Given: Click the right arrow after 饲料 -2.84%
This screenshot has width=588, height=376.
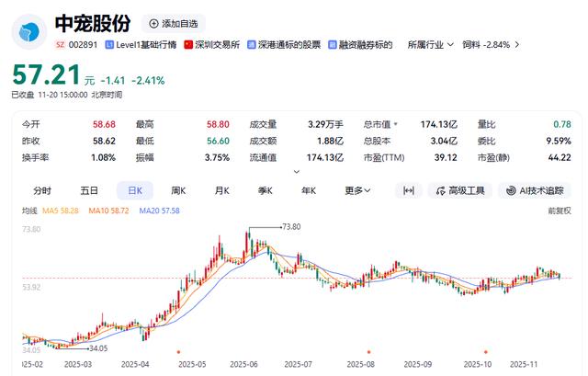Looking at the screenshot, I should (x=517, y=44).
